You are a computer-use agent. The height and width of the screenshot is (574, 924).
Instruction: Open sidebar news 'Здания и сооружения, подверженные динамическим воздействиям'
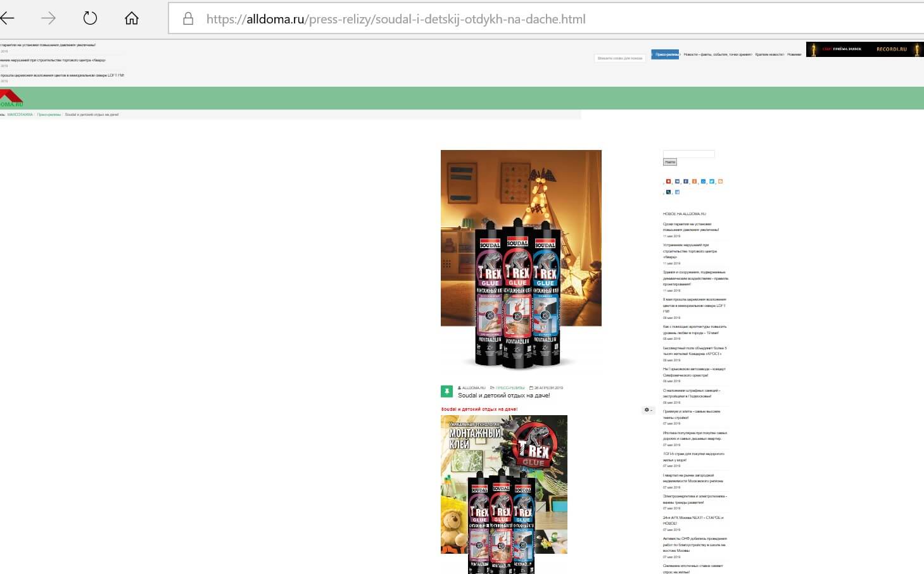pos(695,278)
